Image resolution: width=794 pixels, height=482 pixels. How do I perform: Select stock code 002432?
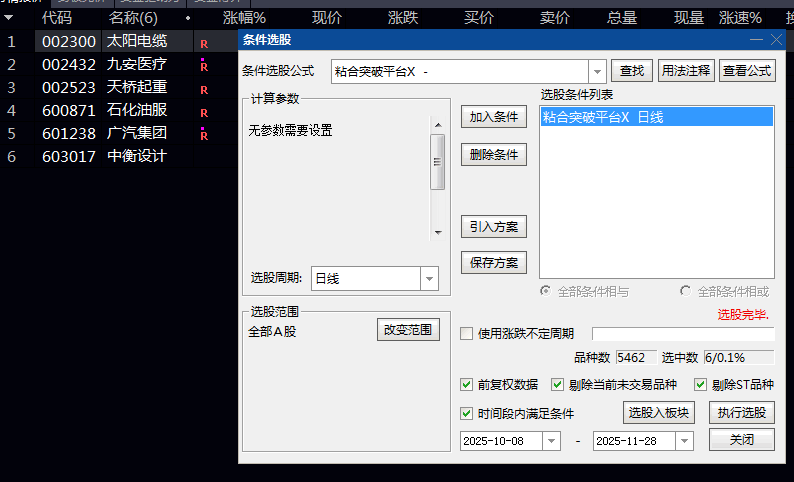pos(69,64)
